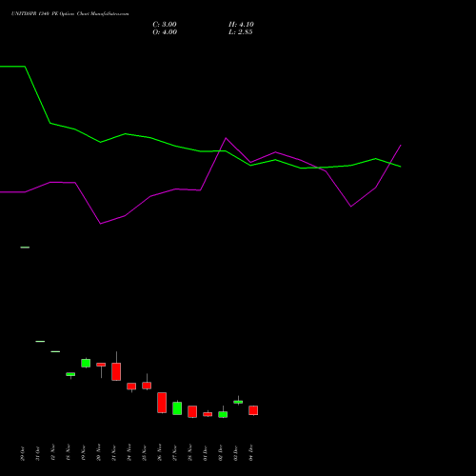Click the 12 Nov date label
476x476 pixels.
pyautogui.click(x=52, y=452)
